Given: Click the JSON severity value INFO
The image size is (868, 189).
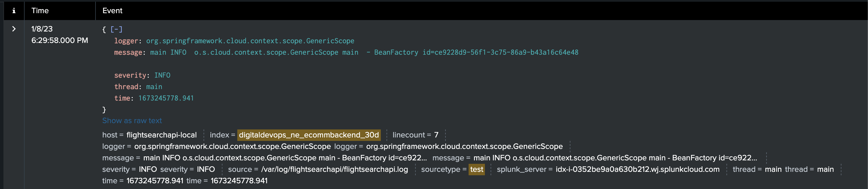Looking at the screenshot, I should tap(162, 75).
